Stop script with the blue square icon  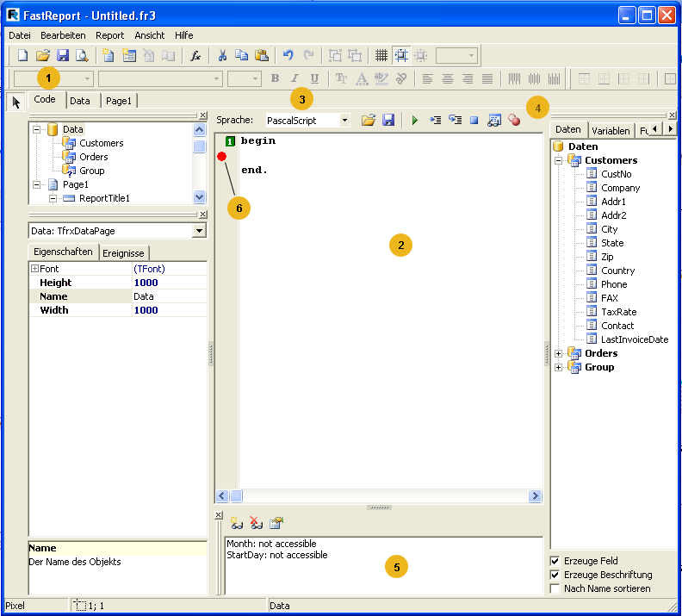click(x=474, y=121)
